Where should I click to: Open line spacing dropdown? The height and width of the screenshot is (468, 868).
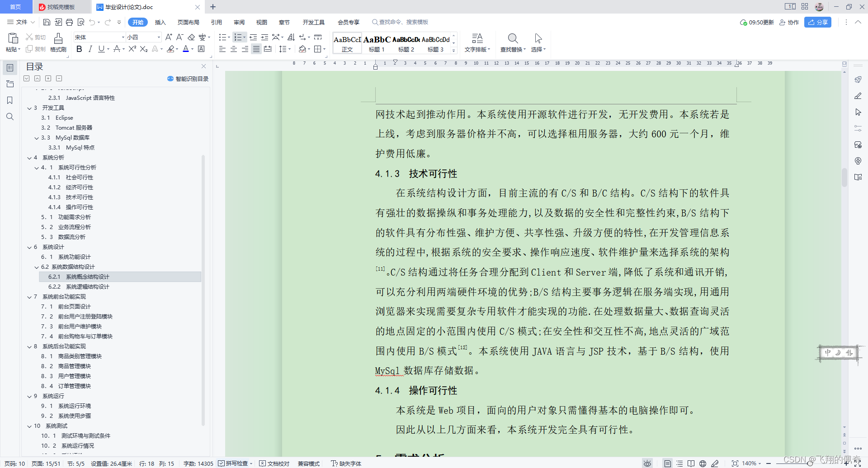(x=283, y=49)
